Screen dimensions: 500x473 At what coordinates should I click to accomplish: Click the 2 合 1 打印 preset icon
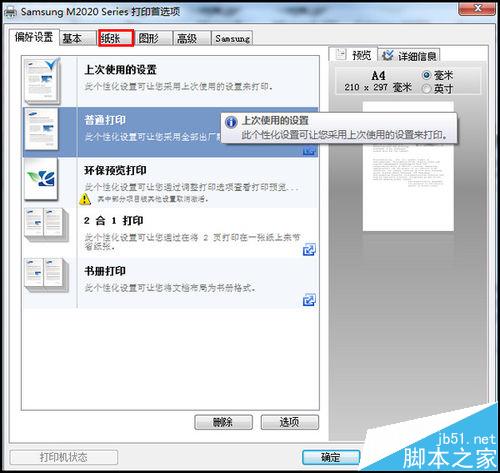click(46, 224)
